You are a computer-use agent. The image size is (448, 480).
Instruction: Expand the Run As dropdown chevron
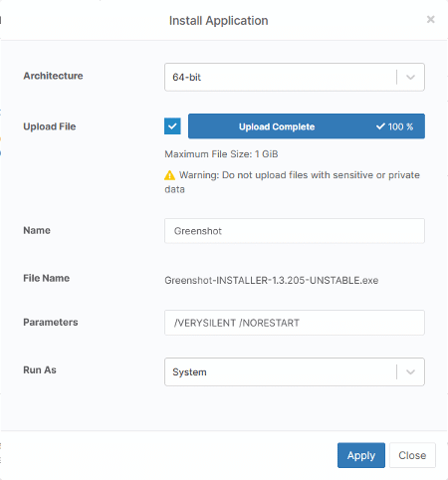point(410,372)
